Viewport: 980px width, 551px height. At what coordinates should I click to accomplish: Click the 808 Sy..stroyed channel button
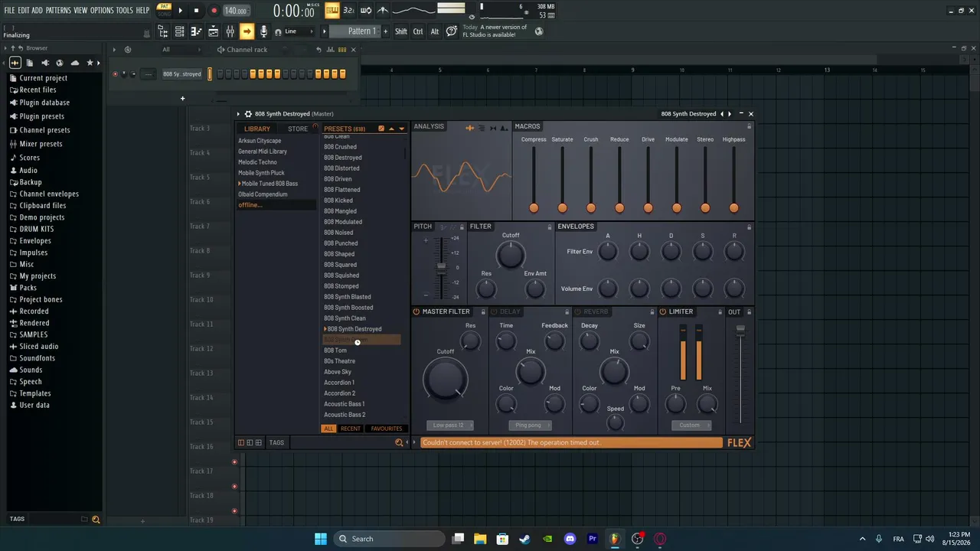coord(182,74)
